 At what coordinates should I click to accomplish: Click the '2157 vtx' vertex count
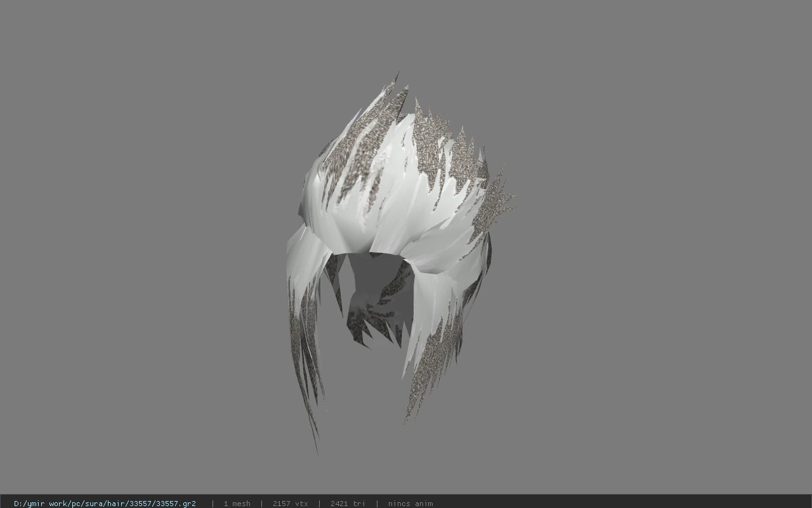[290, 504]
